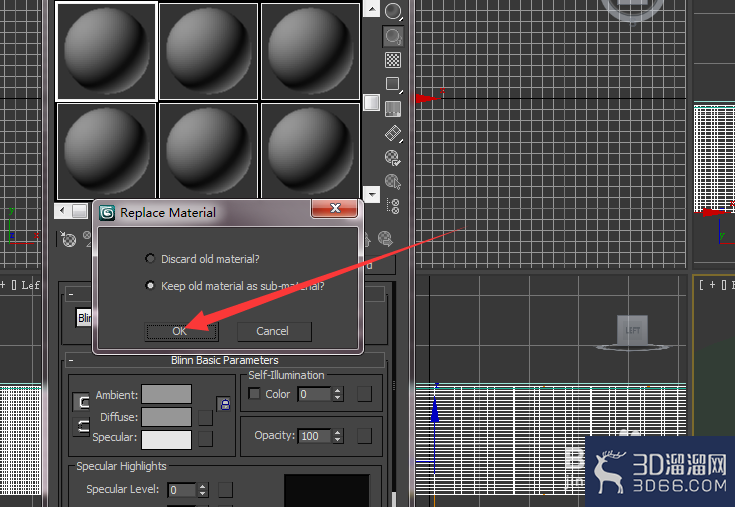Click the Specular Level value field
Viewport: 735px width, 507px height.
(182, 490)
